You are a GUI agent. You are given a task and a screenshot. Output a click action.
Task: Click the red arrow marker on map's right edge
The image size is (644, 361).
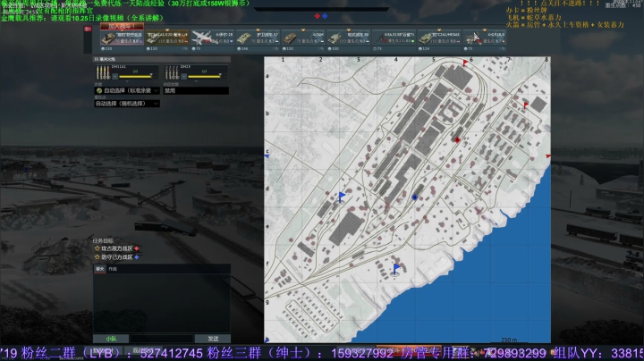548,156
